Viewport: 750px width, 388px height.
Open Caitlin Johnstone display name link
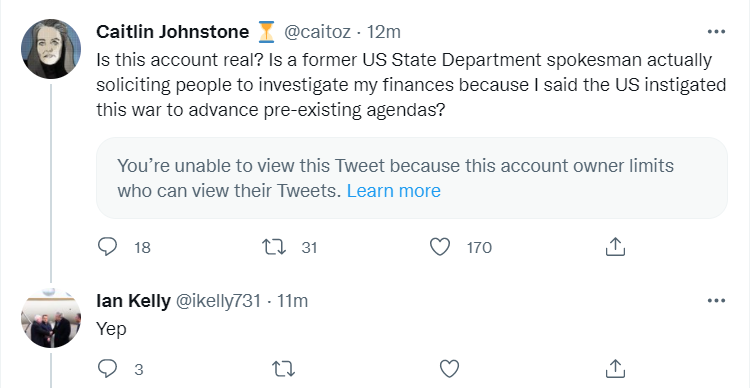173,32
